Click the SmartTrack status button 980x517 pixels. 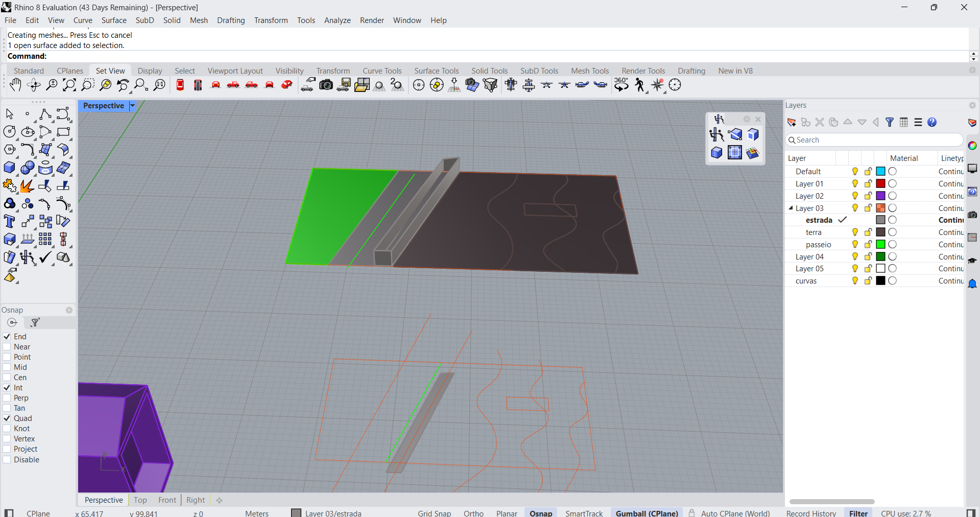[x=584, y=513]
